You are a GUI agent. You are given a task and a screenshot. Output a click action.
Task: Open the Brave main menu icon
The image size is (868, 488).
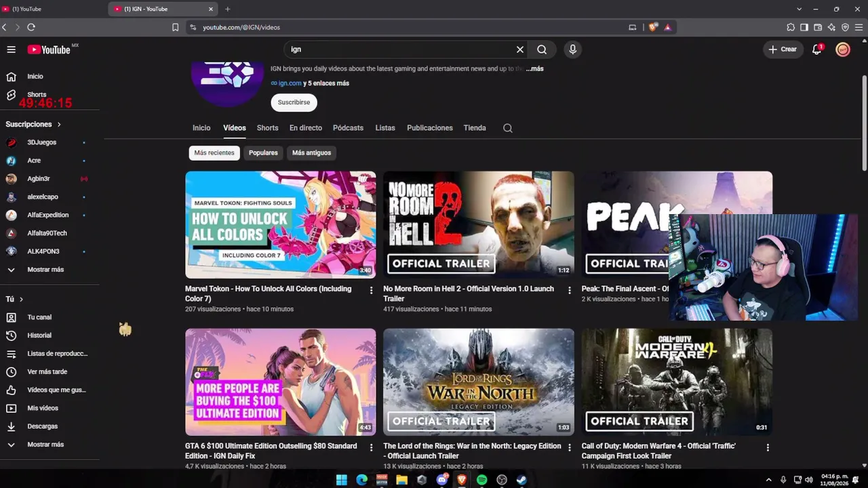(x=859, y=27)
